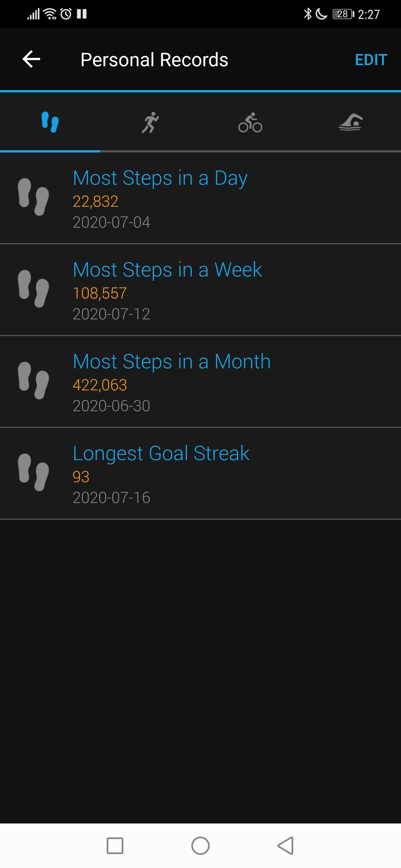Tap footprints icon beside Longest Goal Streak
Viewport: 401px width, 868px height.
(33, 472)
